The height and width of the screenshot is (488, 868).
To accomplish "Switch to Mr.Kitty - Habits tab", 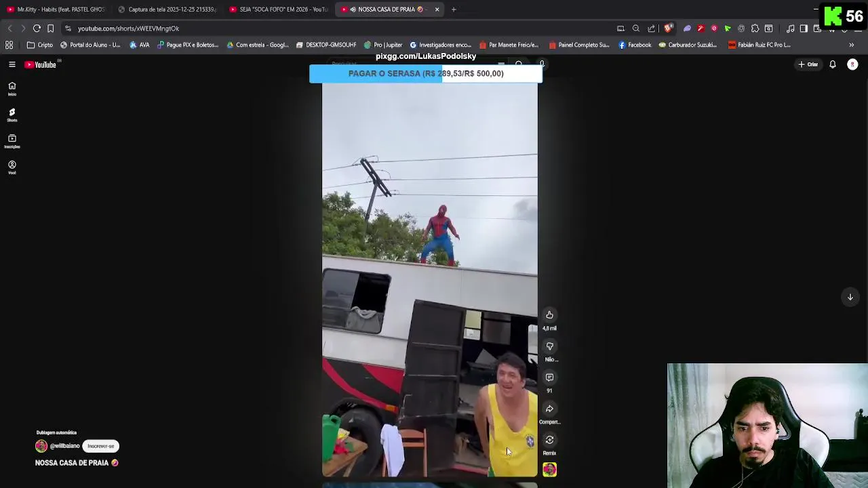I will point(56,9).
